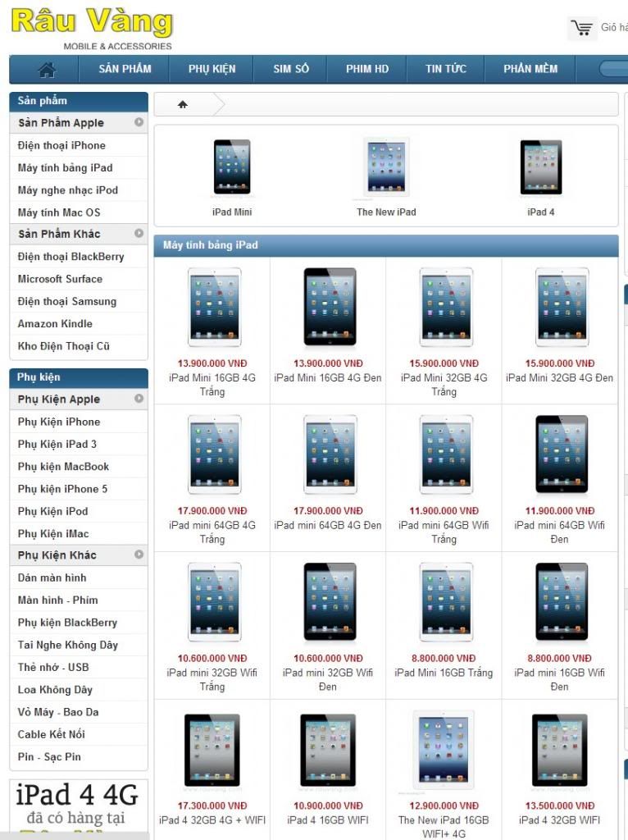628x840 pixels.
Task: Open the SIM SỐ menu
Action: click(291, 69)
